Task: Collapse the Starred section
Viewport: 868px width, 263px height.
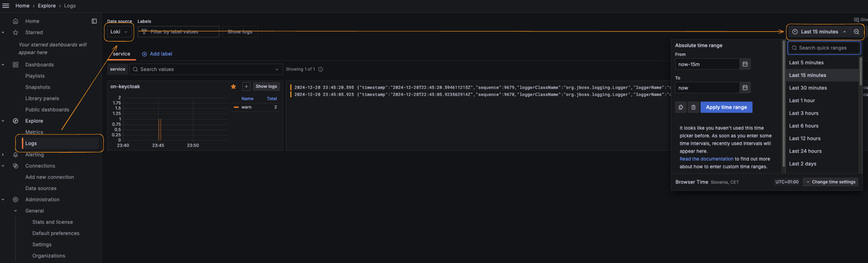Action: (3, 32)
